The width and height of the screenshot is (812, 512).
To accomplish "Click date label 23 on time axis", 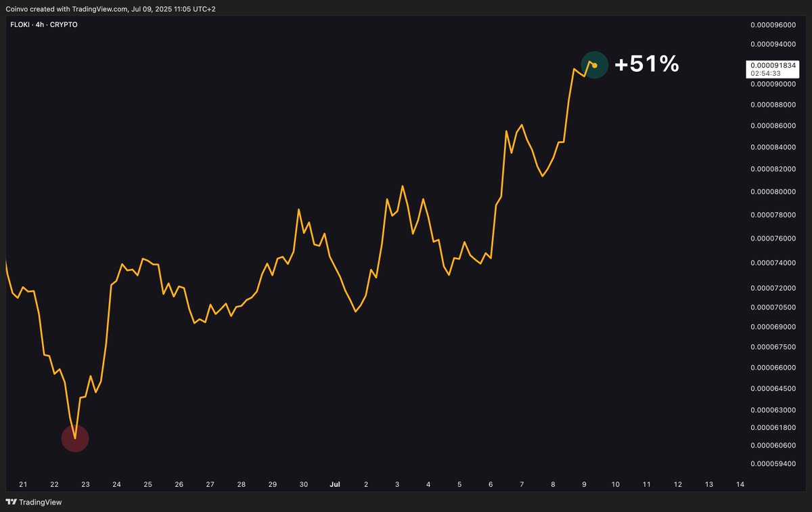I will 85,484.
